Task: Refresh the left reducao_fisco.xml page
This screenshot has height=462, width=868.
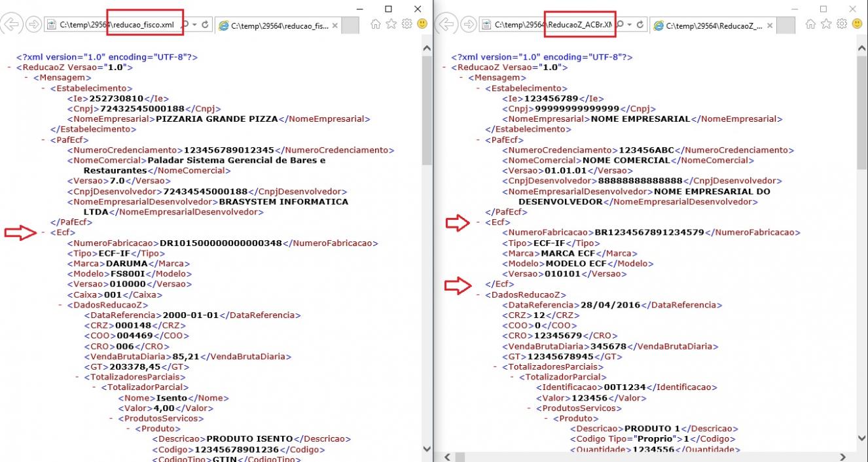Action: pos(205,25)
